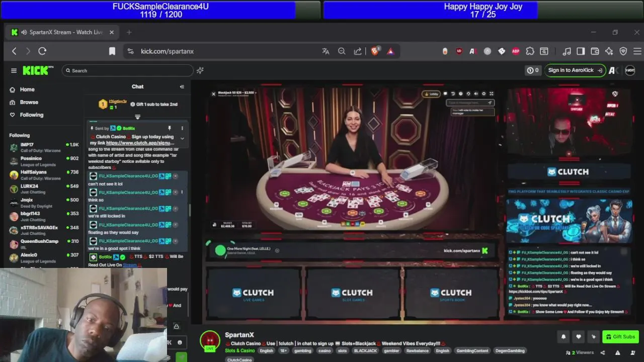
Task: Open Browse in Kick sidebar
Action: (x=29, y=102)
